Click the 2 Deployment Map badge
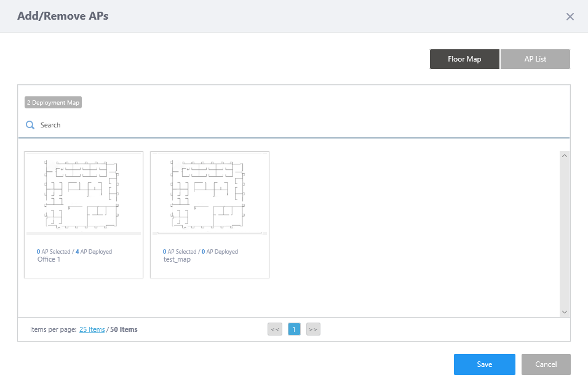This screenshot has width=588, height=386. pos(53,103)
